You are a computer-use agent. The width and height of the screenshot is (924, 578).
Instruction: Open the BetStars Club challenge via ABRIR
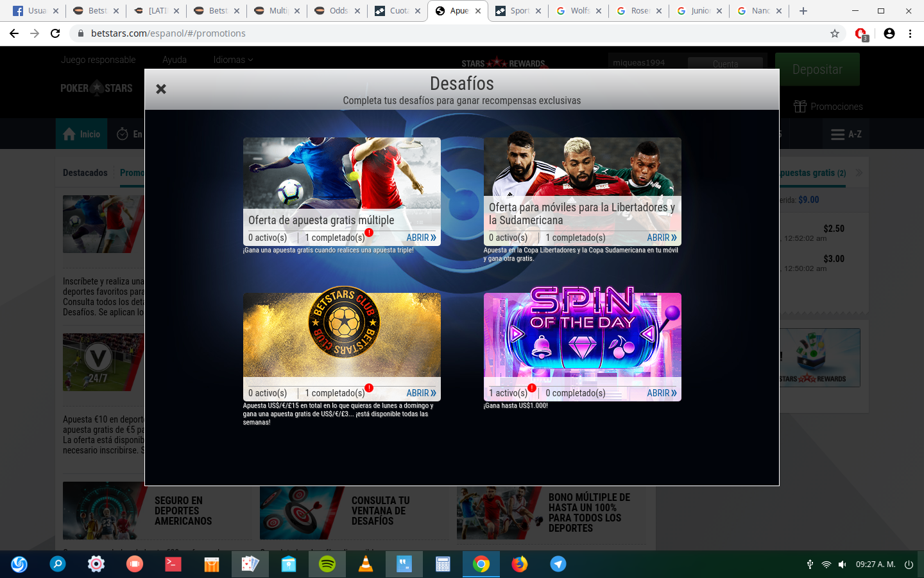coord(421,393)
